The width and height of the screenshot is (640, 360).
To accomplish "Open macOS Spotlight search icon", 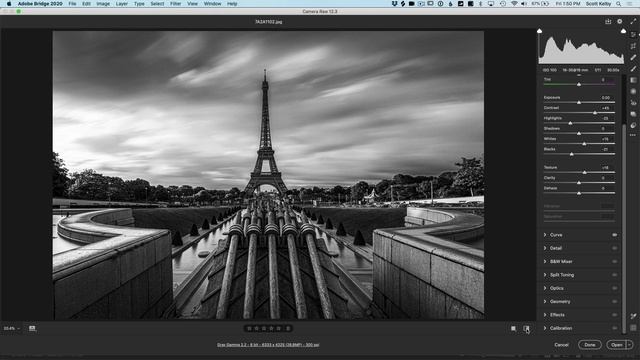I will tap(619, 4).
